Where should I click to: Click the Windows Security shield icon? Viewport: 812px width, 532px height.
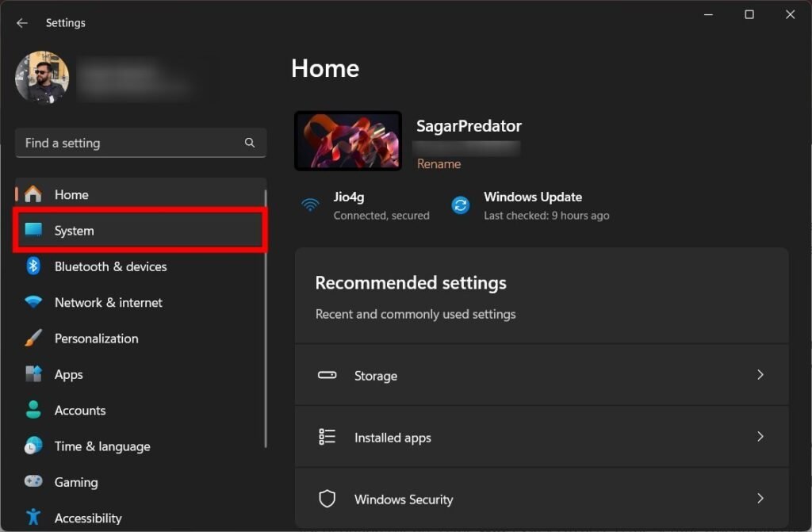pos(327,499)
